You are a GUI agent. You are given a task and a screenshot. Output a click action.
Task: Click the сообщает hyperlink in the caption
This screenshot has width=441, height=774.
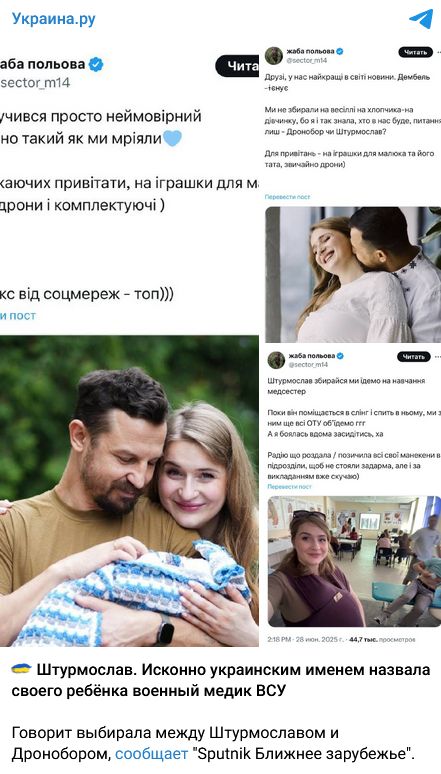tap(152, 754)
